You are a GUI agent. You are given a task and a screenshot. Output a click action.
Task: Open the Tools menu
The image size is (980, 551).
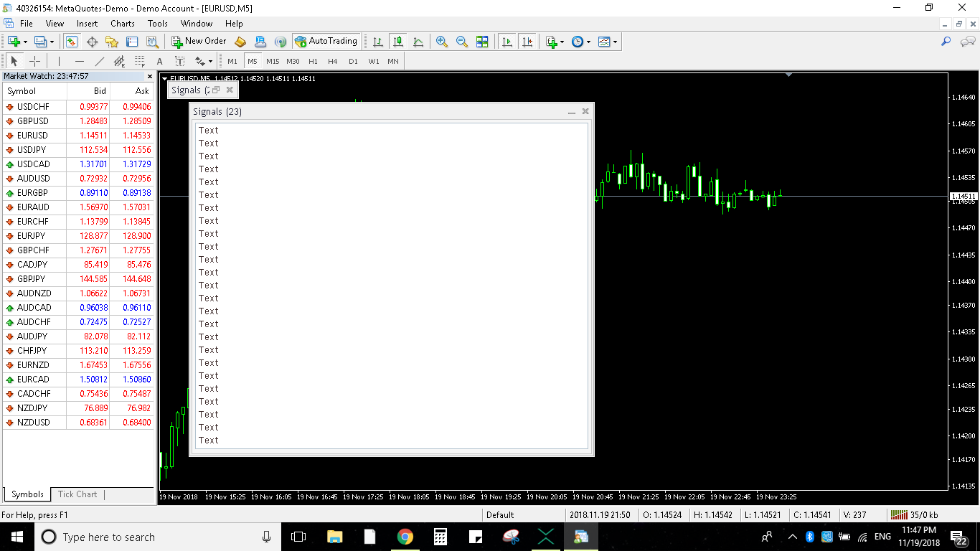(x=157, y=24)
